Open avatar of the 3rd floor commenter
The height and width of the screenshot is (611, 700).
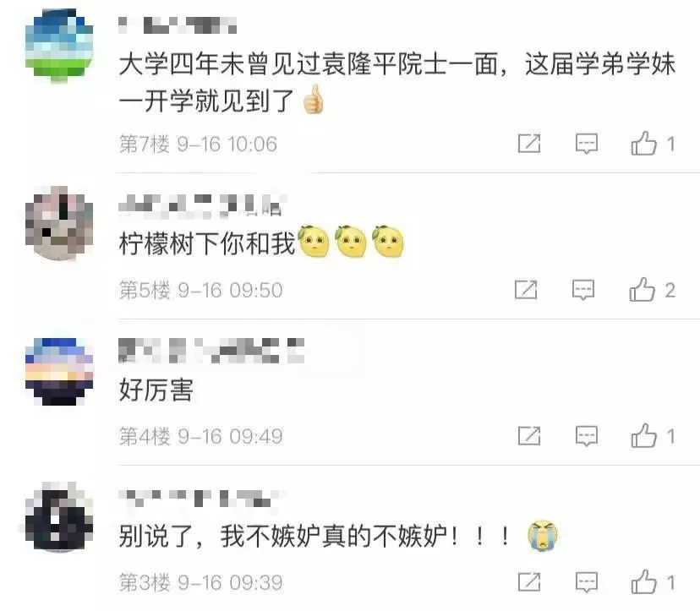tap(59, 517)
